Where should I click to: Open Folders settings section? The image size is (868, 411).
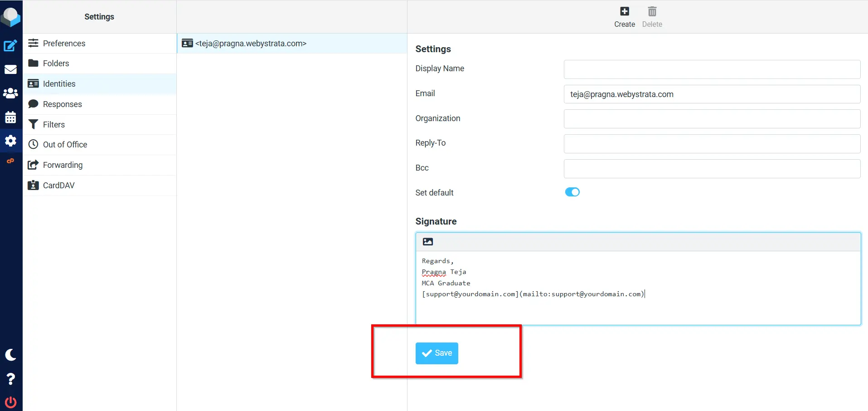(100, 64)
